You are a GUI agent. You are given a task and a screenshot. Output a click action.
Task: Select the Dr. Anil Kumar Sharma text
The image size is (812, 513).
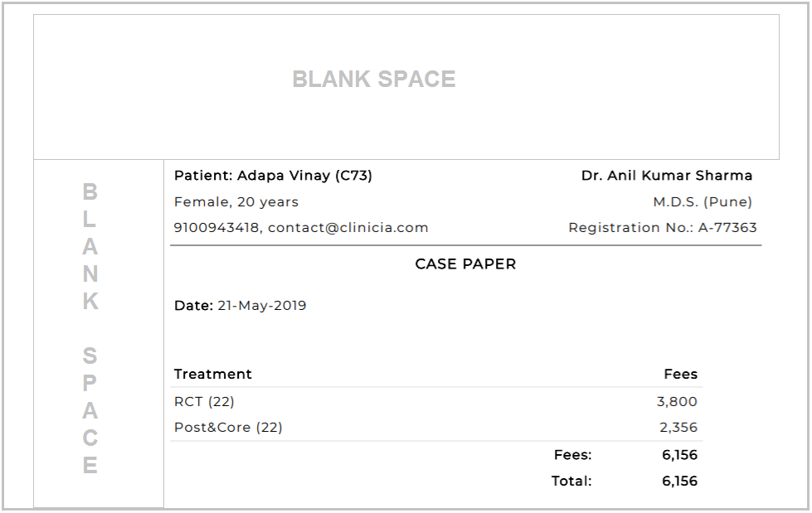point(667,176)
